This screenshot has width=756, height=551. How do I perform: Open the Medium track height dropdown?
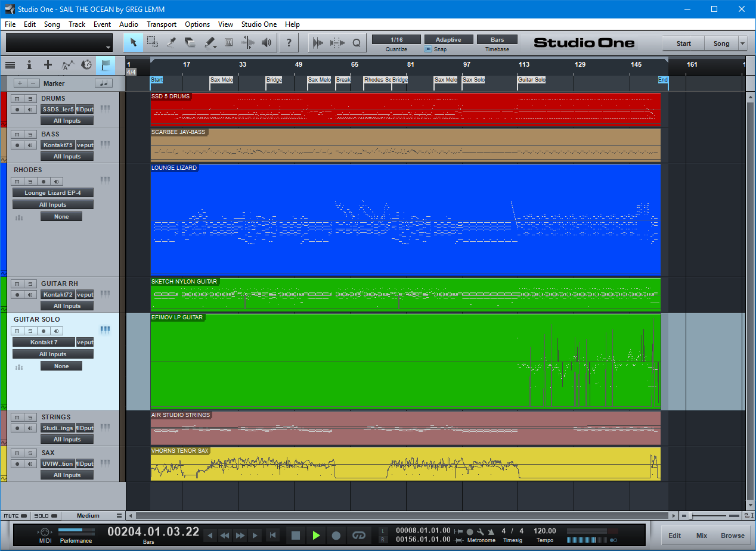92,516
